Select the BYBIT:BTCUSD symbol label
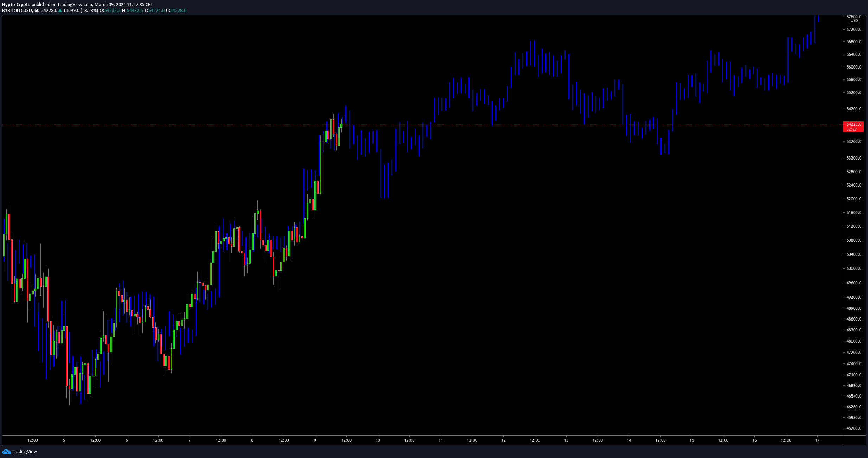Screen dimensions: 868x458 pos(17,11)
